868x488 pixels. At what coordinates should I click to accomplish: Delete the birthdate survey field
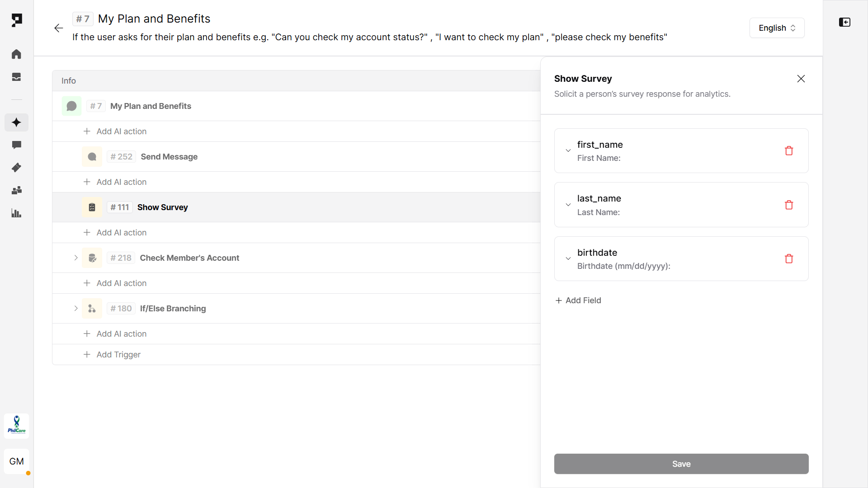[x=789, y=259]
